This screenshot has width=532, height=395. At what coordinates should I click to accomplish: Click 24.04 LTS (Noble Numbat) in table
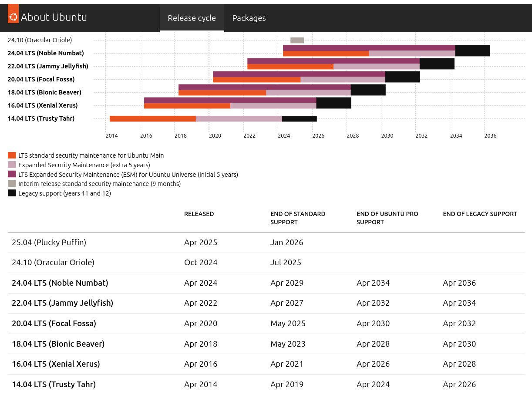pos(60,283)
